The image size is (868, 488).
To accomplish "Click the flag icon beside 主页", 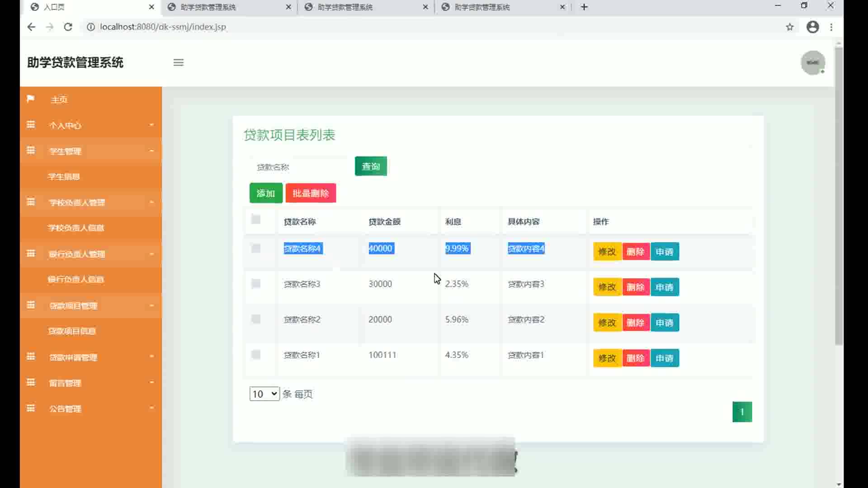I will [x=31, y=99].
